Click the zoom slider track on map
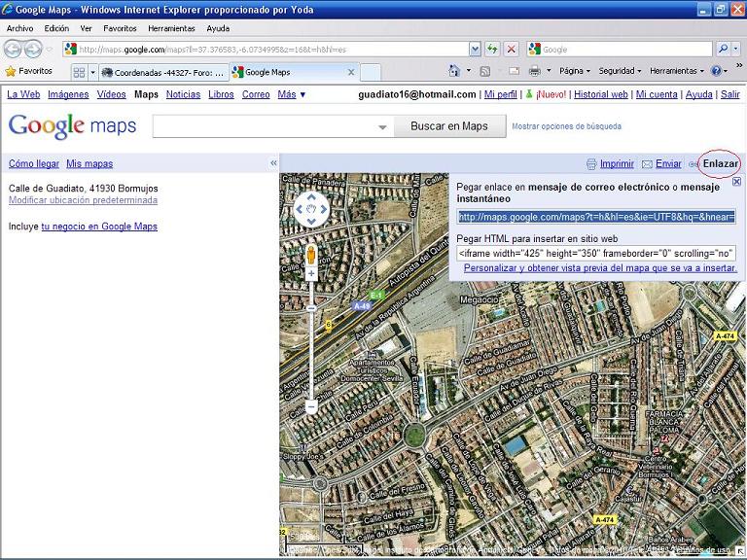Image resolution: width=747 pixels, height=560 pixels. click(x=311, y=340)
